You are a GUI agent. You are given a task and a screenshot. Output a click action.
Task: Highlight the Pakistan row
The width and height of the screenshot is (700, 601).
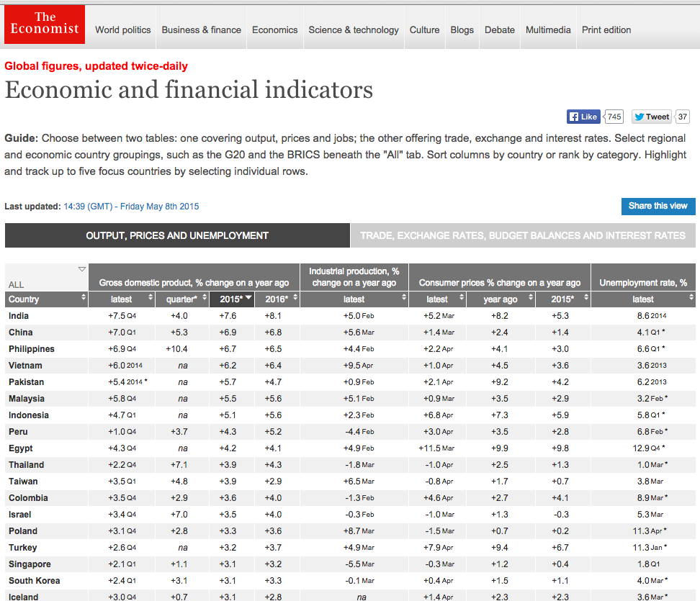click(350, 382)
